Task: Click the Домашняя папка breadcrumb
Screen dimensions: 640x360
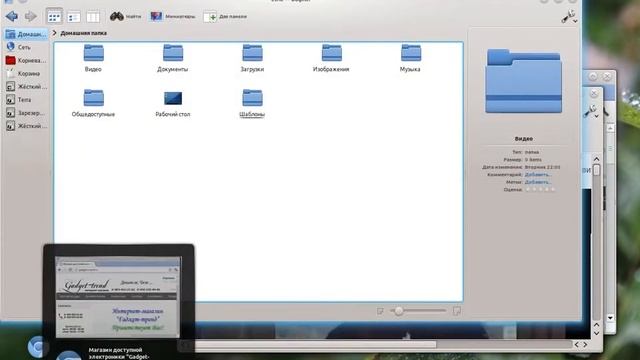Action: tap(84, 33)
